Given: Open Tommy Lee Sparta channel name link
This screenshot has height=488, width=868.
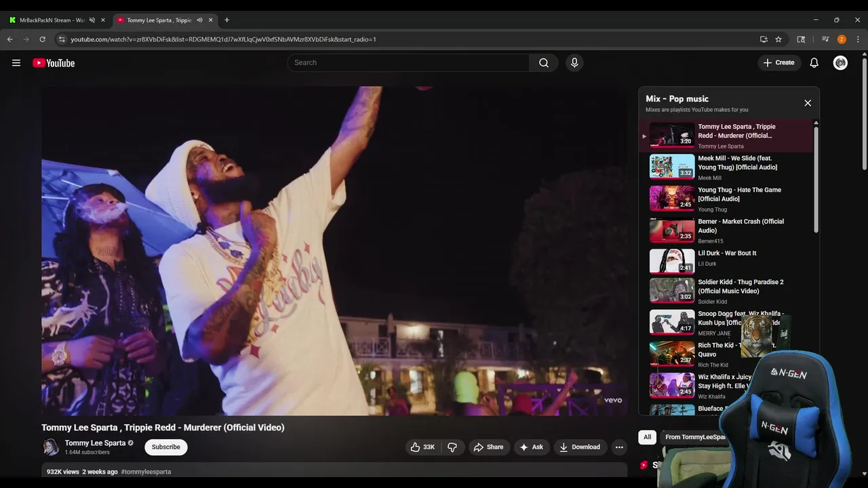Looking at the screenshot, I should tap(95, 443).
